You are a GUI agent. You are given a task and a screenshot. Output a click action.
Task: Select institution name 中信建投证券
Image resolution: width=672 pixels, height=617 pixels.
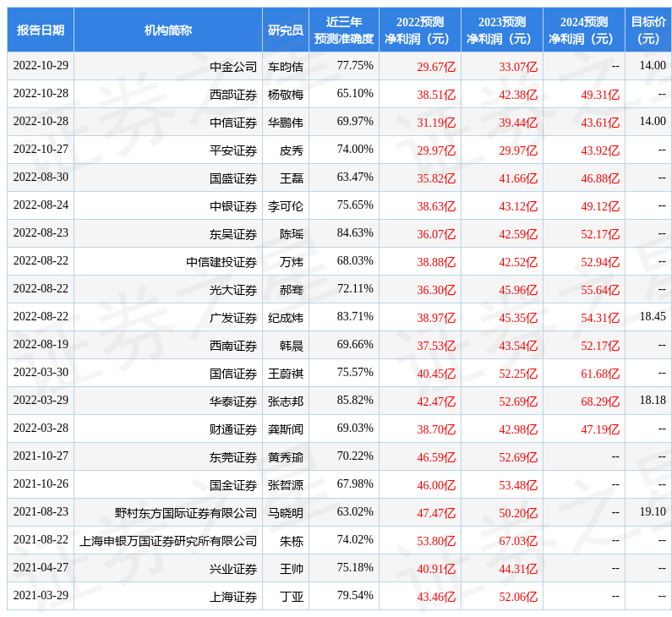(221, 262)
